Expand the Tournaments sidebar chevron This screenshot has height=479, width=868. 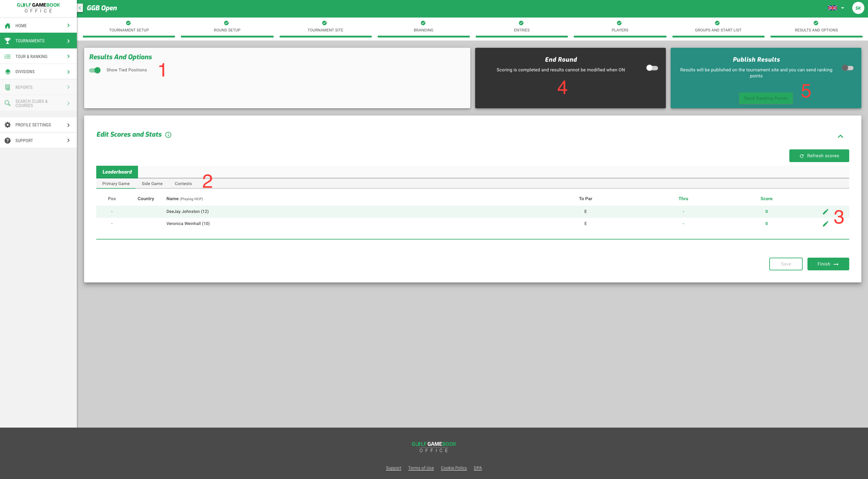coord(68,41)
